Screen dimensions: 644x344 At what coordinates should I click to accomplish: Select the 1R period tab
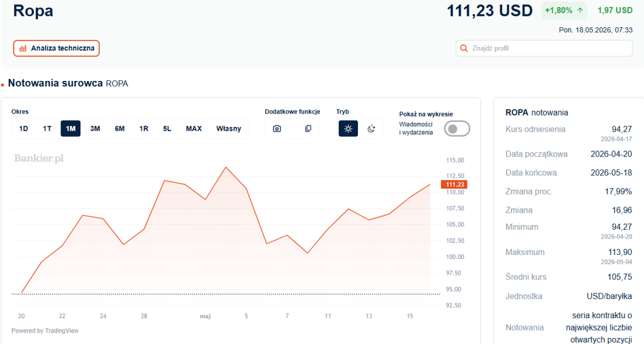point(144,128)
